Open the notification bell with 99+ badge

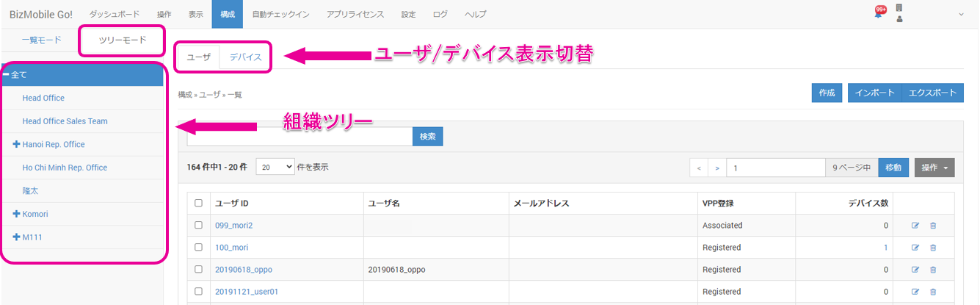(878, 13)
